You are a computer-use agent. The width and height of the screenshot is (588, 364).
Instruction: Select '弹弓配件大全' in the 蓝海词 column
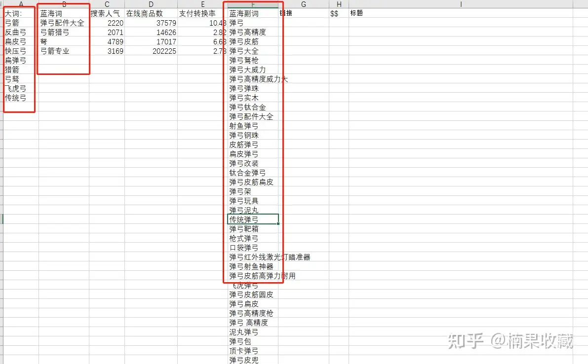(64, 23)
